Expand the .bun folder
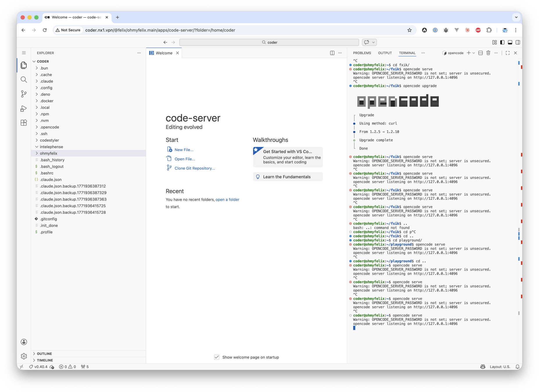The image size is (539, 392). pyautogui.click(x=88, y=68)
